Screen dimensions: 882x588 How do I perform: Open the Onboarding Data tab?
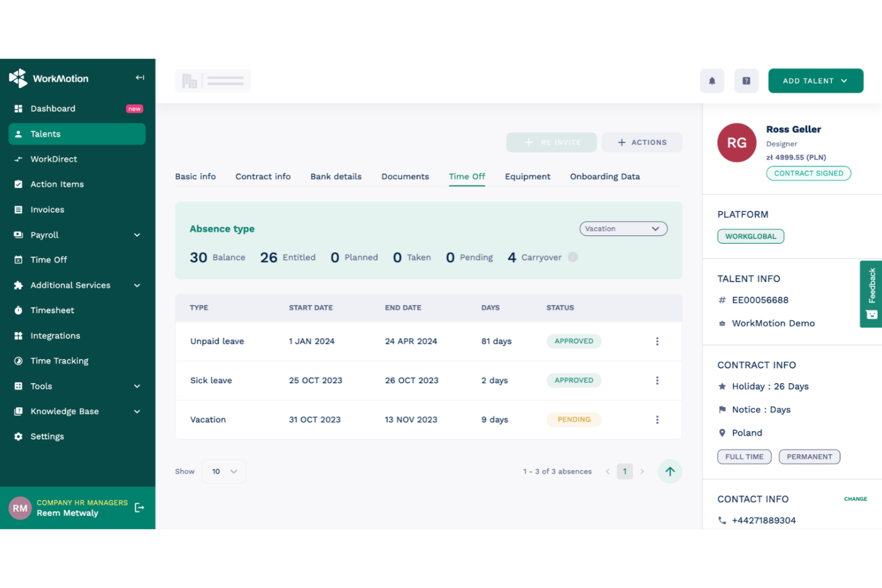[x=605, y=176]
